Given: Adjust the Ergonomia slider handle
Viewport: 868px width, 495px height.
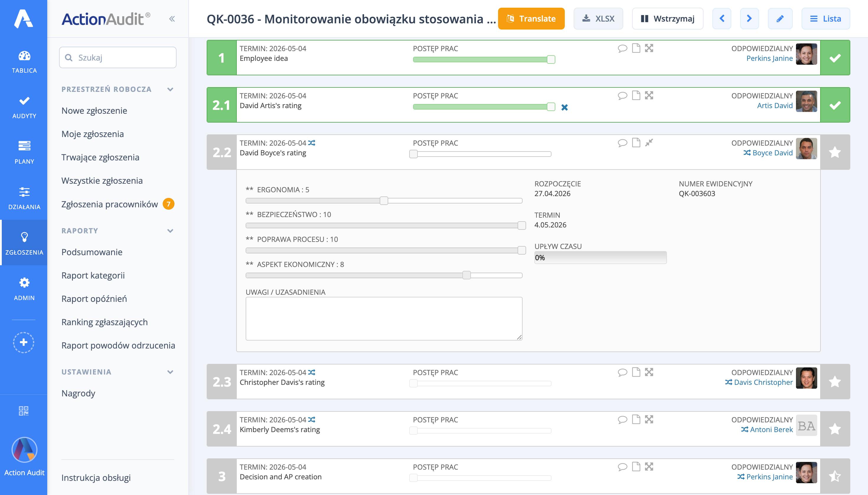Looking at the screenshot, I should click(384, 201).
